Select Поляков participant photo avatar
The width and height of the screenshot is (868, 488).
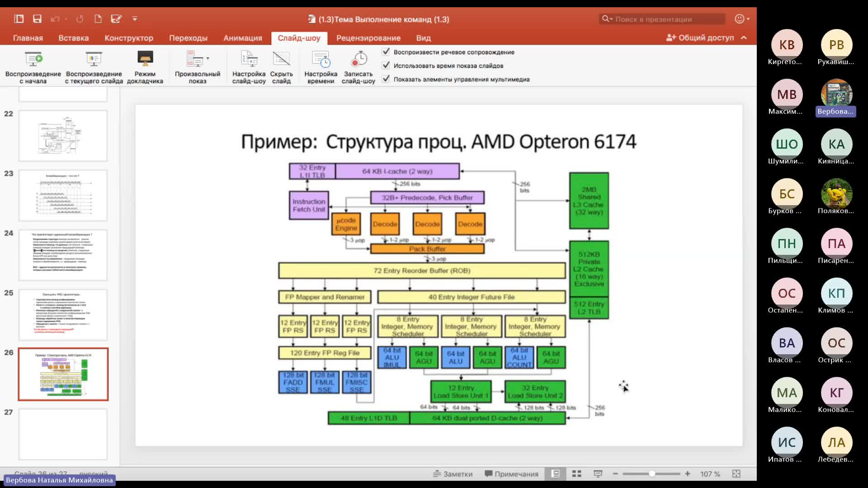(x=836, y=194)
